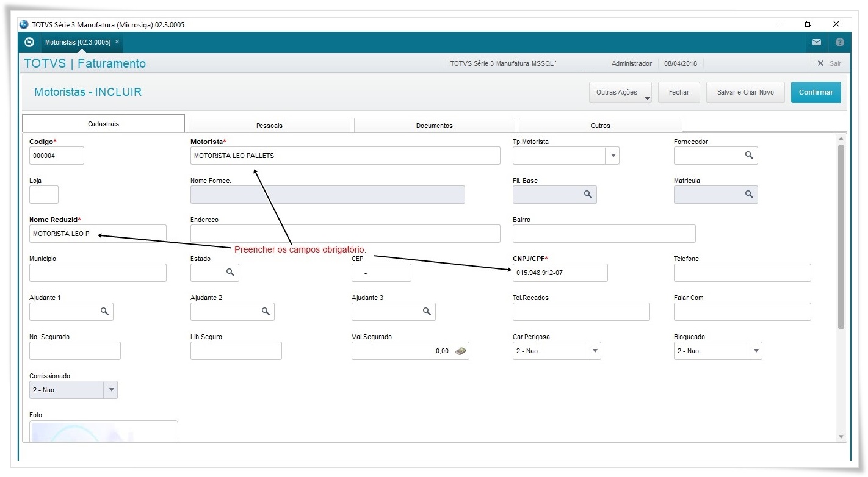
Task: Click TOTVS Série 3 Manufatura MSSQL label
Action: [503, 63]
